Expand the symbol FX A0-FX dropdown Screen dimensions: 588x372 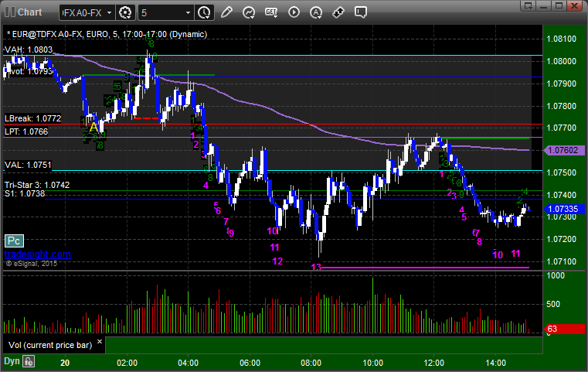pos(110,13)
